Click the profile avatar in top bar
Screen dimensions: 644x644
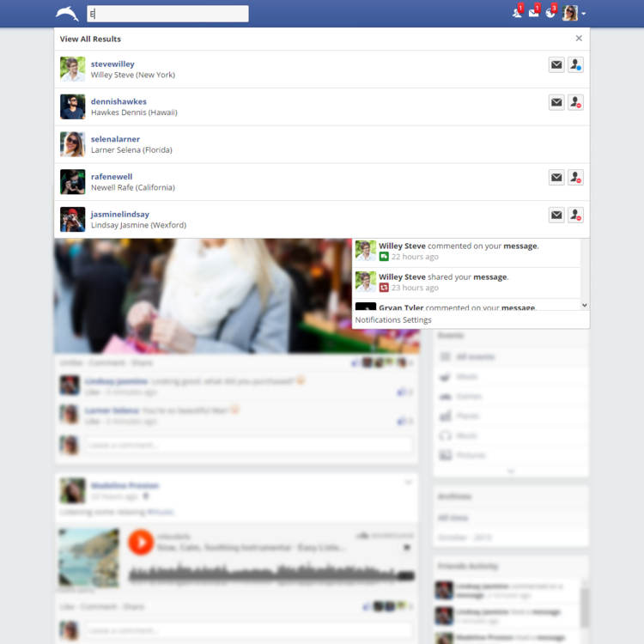(x=570, y=13)
